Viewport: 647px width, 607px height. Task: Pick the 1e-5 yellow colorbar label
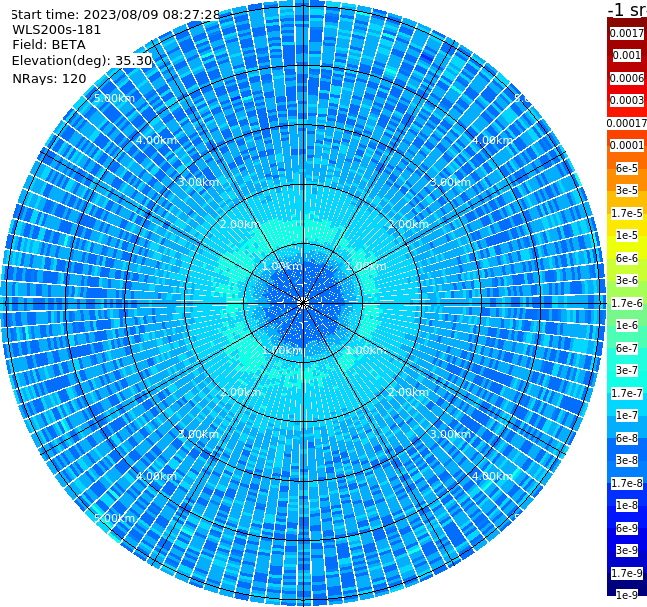[x=627, y=235]
